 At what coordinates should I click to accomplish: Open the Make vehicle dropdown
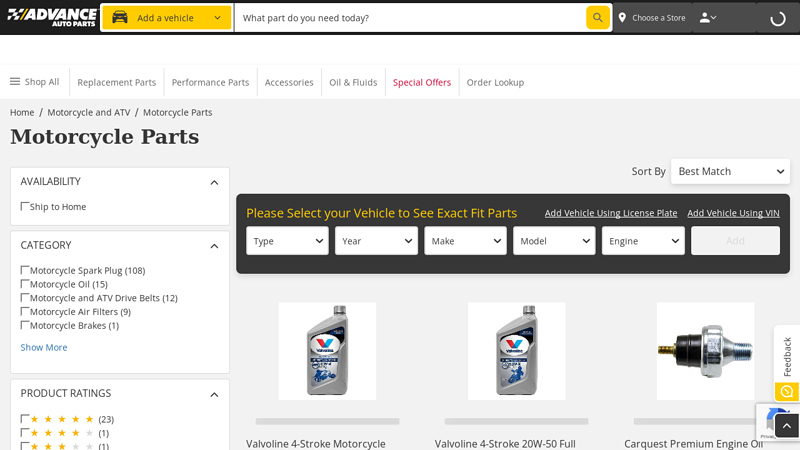pyautogui.click(x=465, y=241)
